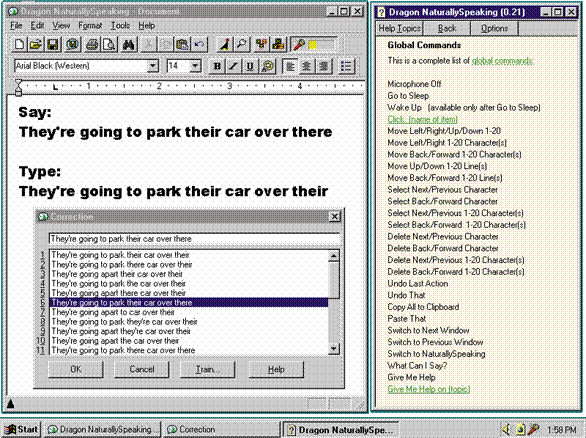Viewport: 586px width, 438px height.
Task: Follow the Click (name of item) link
Action: 422,119
